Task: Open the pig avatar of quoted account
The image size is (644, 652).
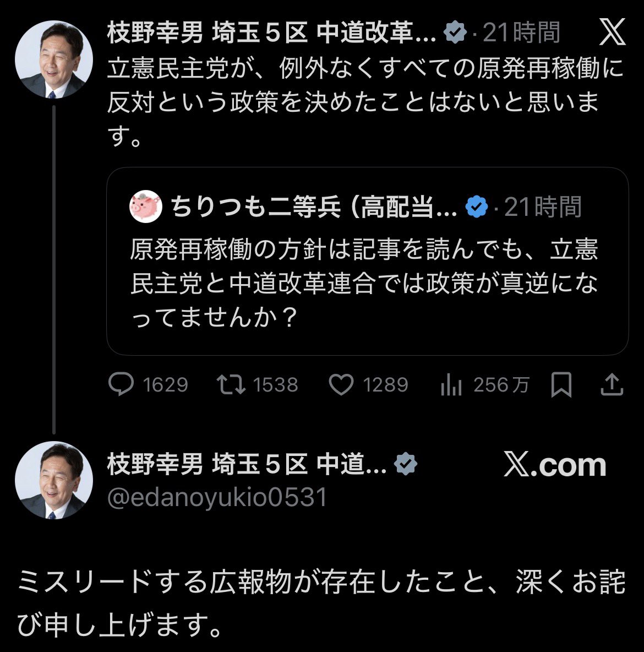Action: 146,208
